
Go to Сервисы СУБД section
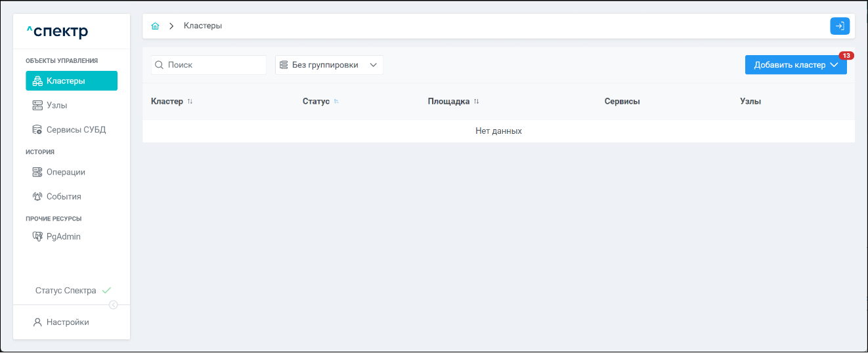point(76,129)
